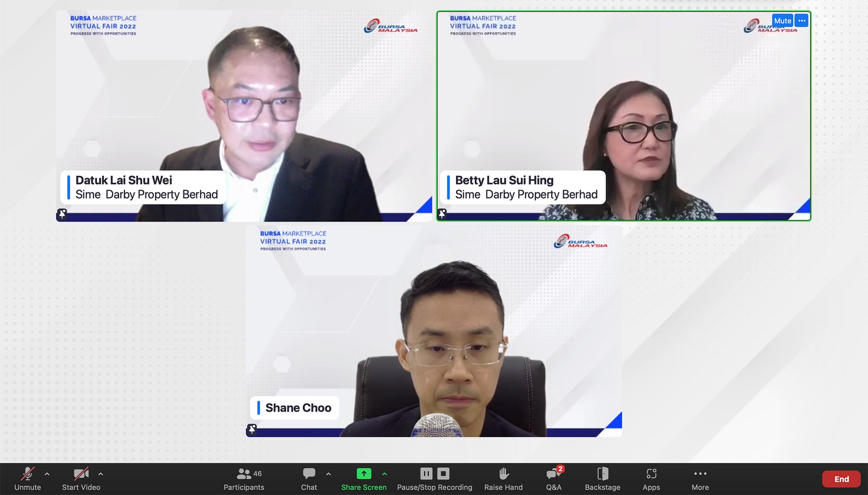Viewport: 868px width, 495px height.
Task: Open share options arrow beside Share Screen
Action: 384,474
